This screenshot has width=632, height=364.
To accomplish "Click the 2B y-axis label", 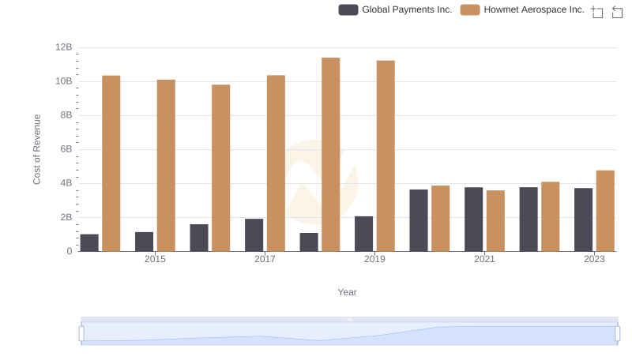I will point(66,217).
